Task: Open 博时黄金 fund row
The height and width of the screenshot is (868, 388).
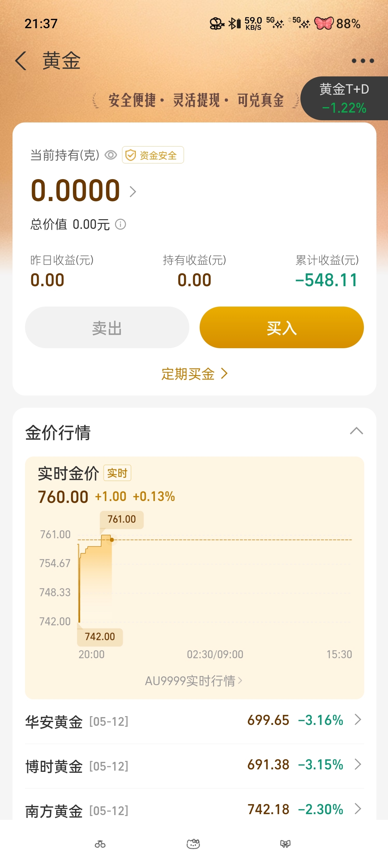Action: pos(195,765)
